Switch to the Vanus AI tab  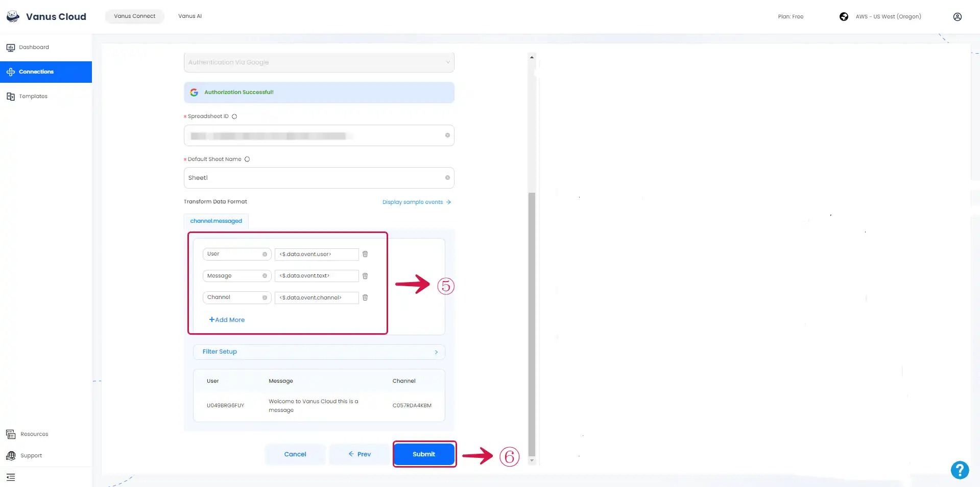190,16
